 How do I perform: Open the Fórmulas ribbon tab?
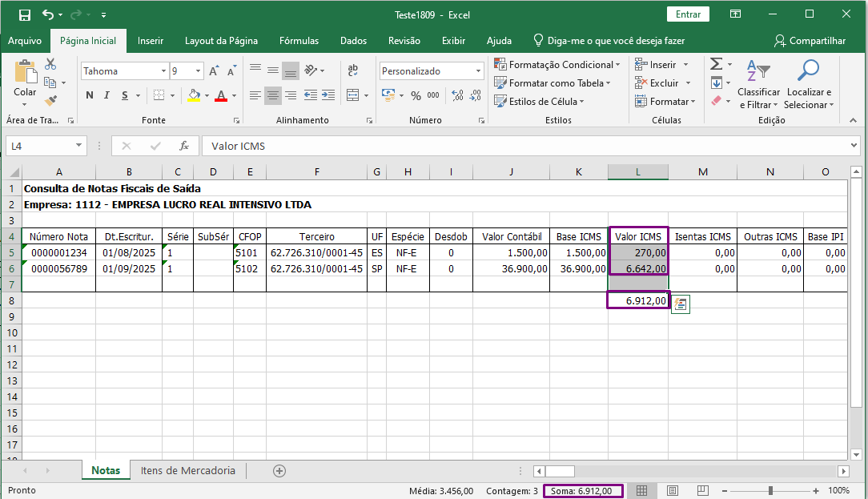[299, 41]
